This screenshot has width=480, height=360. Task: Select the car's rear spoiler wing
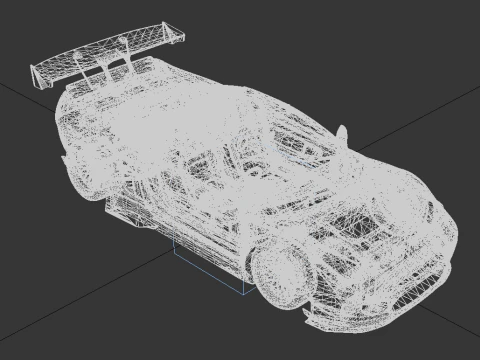tap(107, 56)
